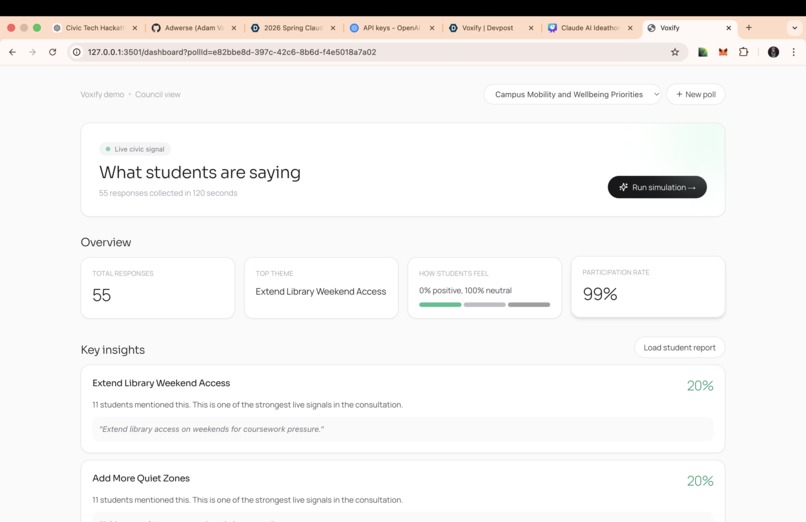The width and height of the screenshot is (806, 522).
Task: Close the API keys - OpenAI tab
Action: 432,28
